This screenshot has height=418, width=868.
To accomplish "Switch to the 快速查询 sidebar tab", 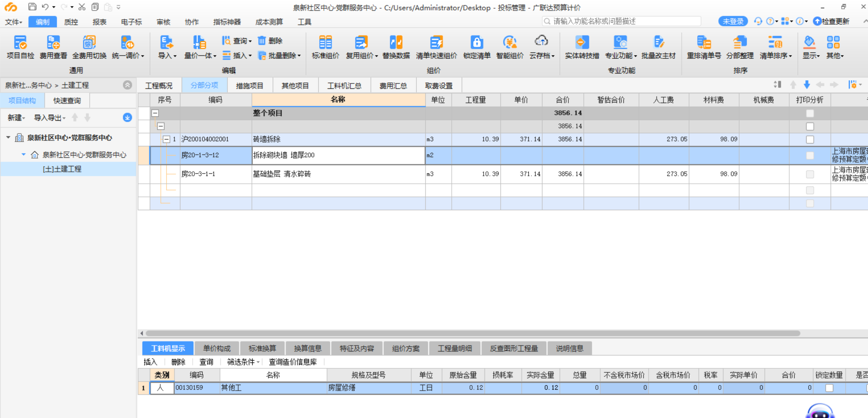I will tap(67, 100).
